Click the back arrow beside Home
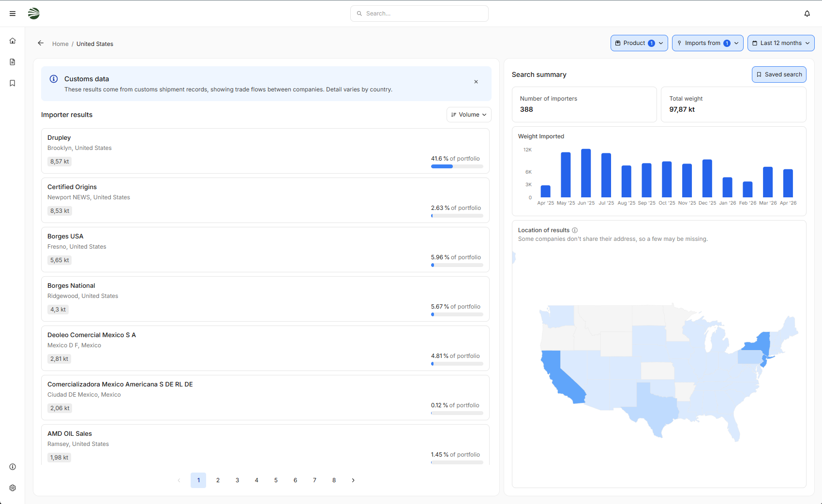 point(41,43)
